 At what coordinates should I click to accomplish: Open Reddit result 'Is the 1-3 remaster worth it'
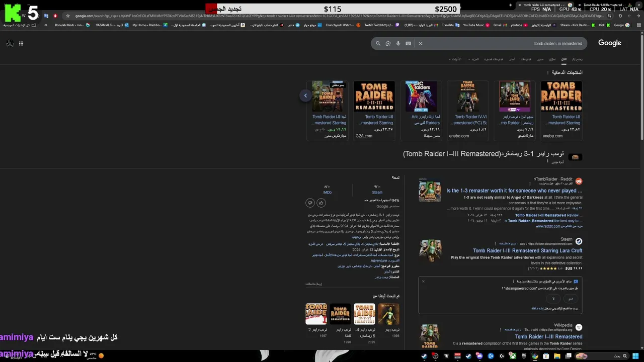[514, 191]
